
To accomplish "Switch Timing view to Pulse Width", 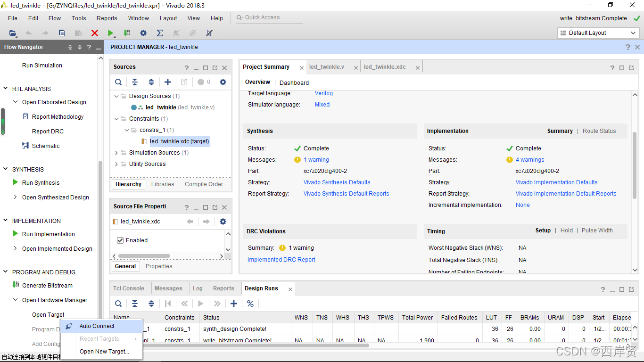I will [597, 230].
